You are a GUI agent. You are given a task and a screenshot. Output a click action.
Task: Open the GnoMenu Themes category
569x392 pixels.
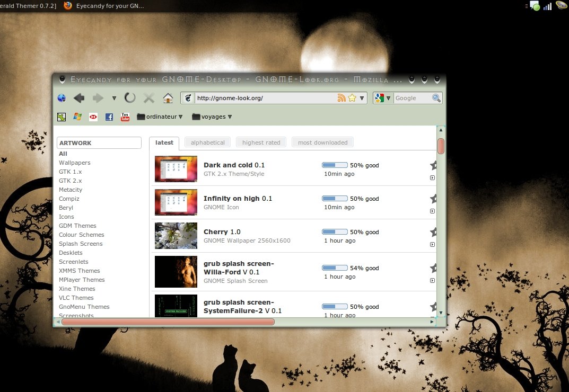(x=84, y=307)
